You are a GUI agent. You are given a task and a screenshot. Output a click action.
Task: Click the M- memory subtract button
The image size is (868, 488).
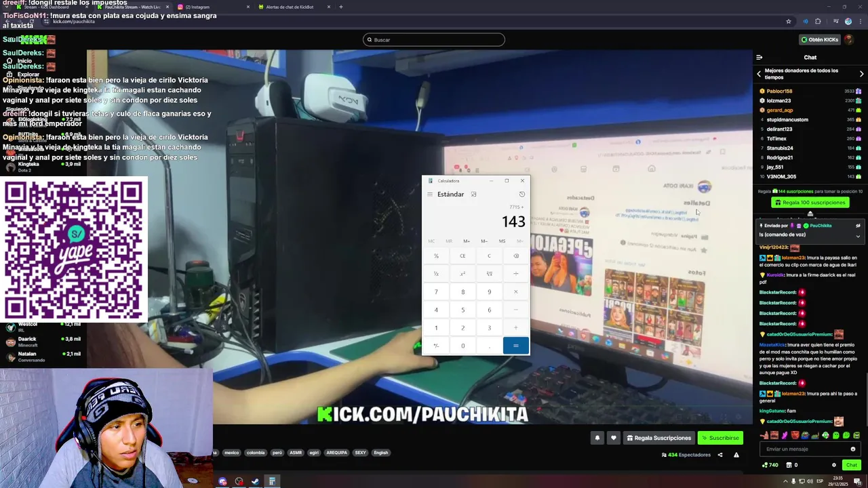[484, 241]
